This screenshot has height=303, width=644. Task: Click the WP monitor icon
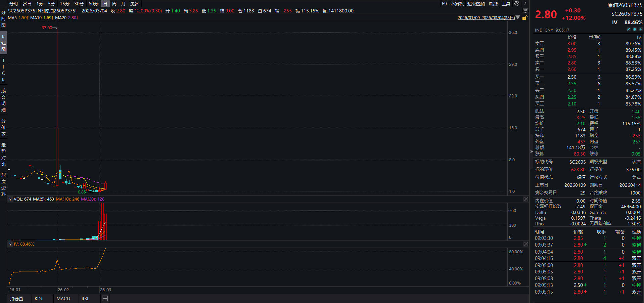[x=525, y=11]
